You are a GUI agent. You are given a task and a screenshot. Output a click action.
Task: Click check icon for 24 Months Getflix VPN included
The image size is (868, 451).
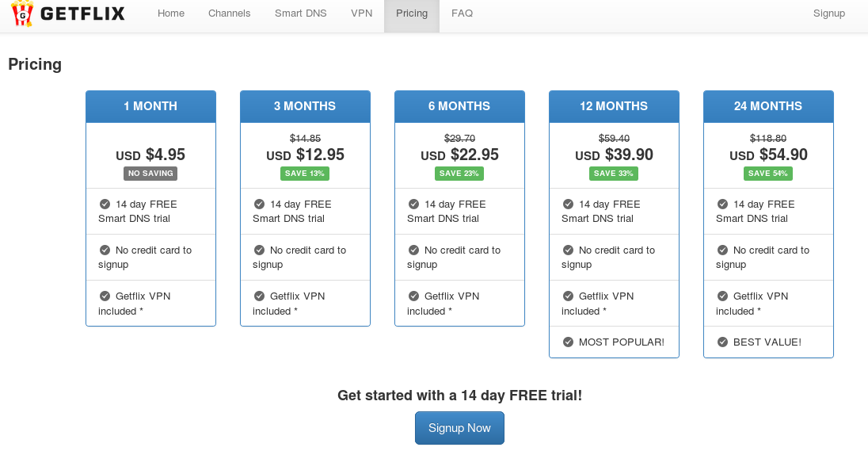click(x=722, y=296)
